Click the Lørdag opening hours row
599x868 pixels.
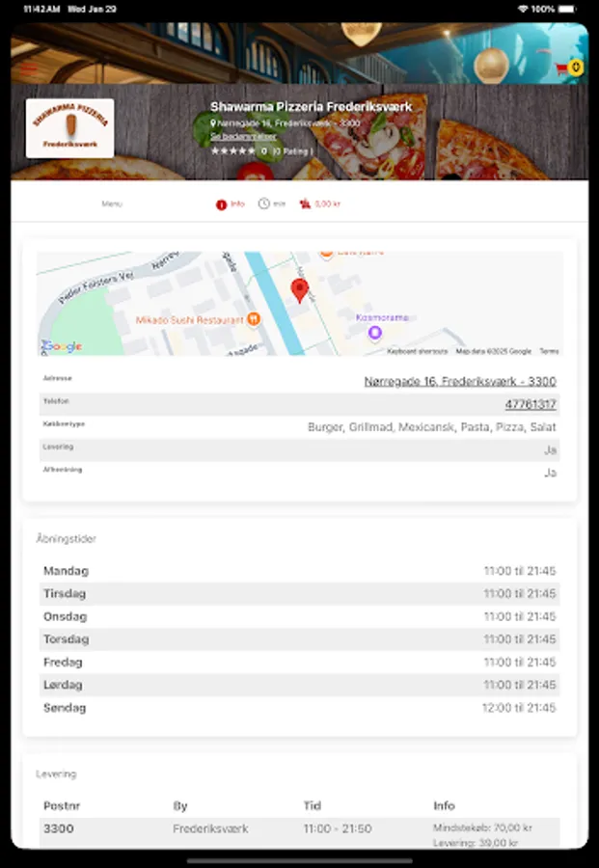point(299,685)
